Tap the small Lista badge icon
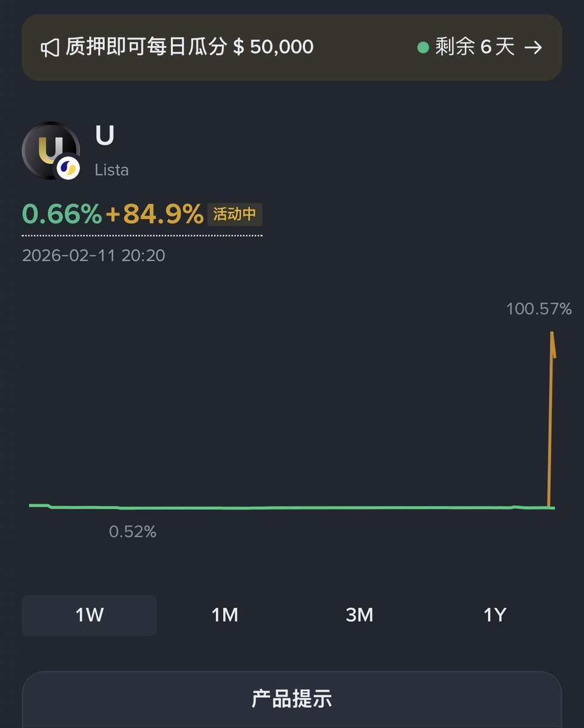 [x=68, y=169]
